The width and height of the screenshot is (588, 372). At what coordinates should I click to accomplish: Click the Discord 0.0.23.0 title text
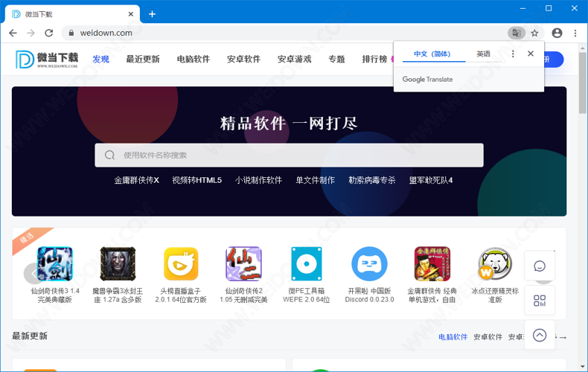pyautogui.click(x=369, y=300)
